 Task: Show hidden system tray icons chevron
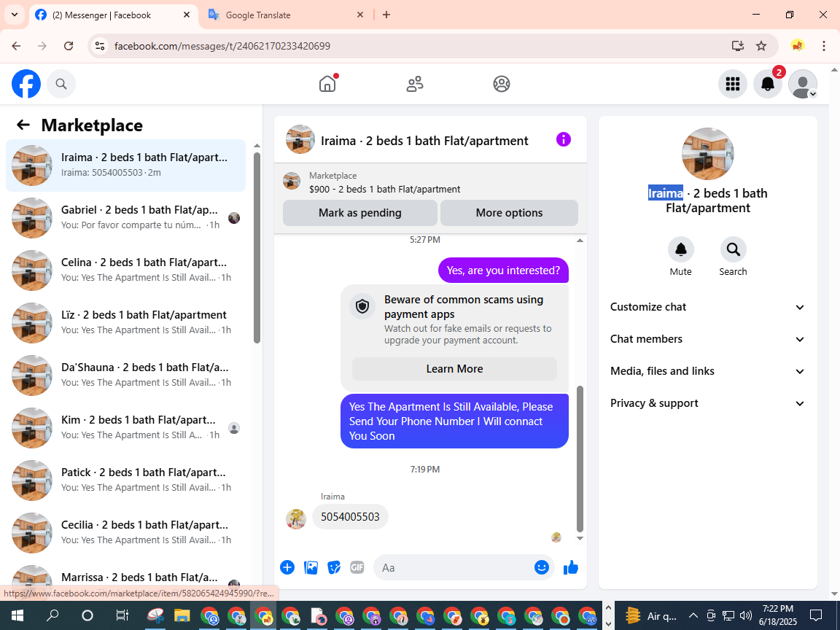(693, 615)
